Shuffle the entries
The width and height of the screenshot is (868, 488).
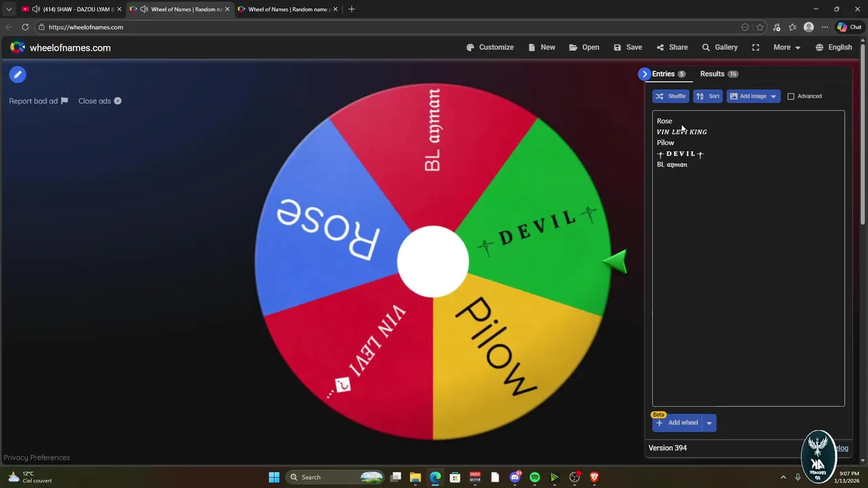(671, 96)
